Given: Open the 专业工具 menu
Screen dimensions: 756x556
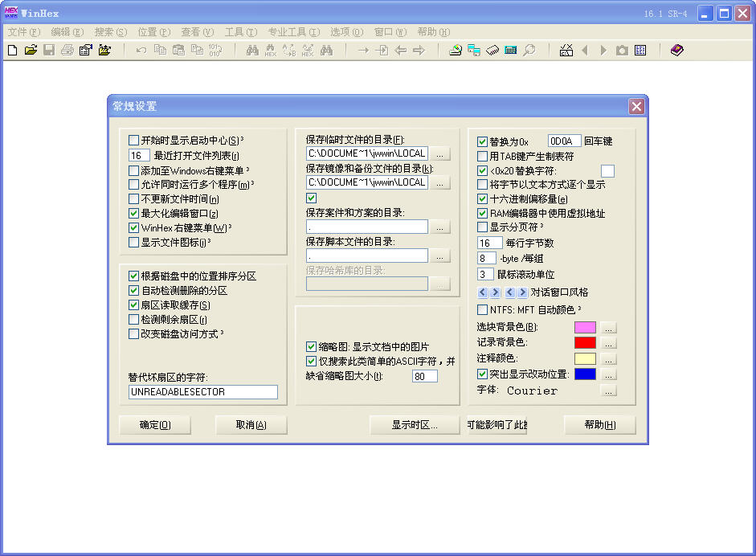Looking at the screenshot, I should tap(293, 32).
